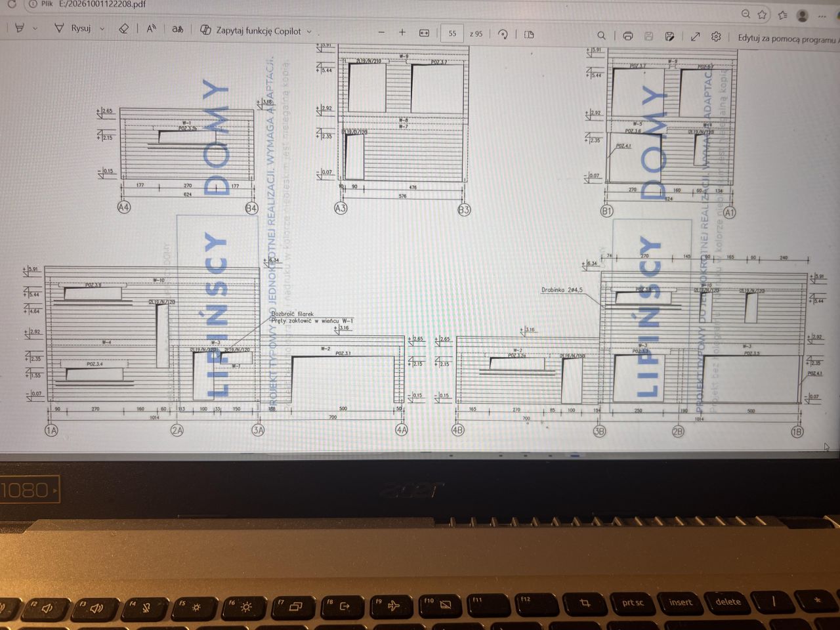The height and width of the screenshot is (630, 840).
Task: Add this page to favorites star
Action: [x=762, y=14]
